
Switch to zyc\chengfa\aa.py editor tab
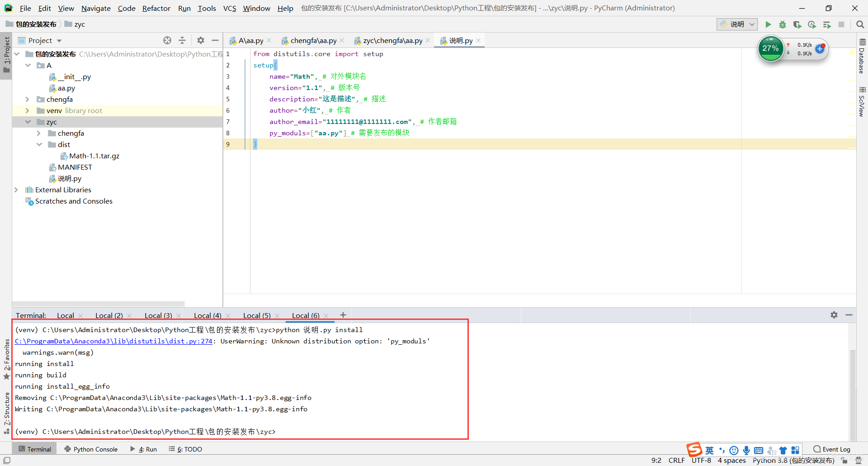[392, 40]
